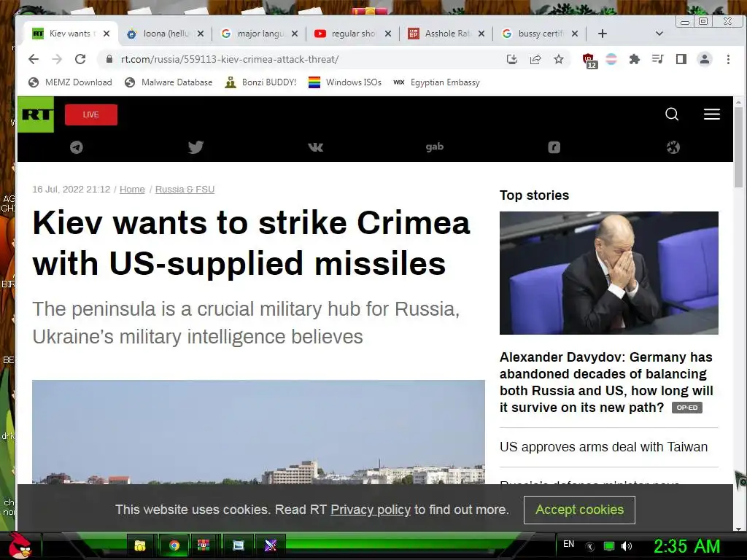Open the Chrome three-dot menu
747x560 pixels.
click(x=728, y=59)
